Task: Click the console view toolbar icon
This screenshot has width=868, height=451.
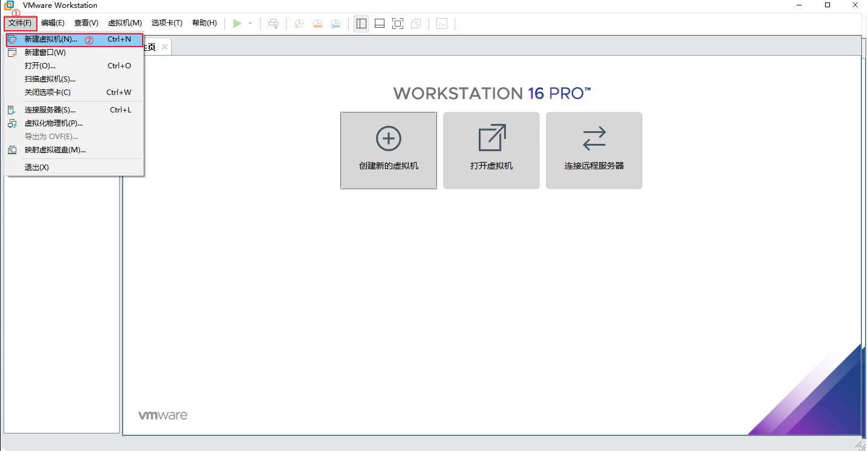Action: coord(442,24)
